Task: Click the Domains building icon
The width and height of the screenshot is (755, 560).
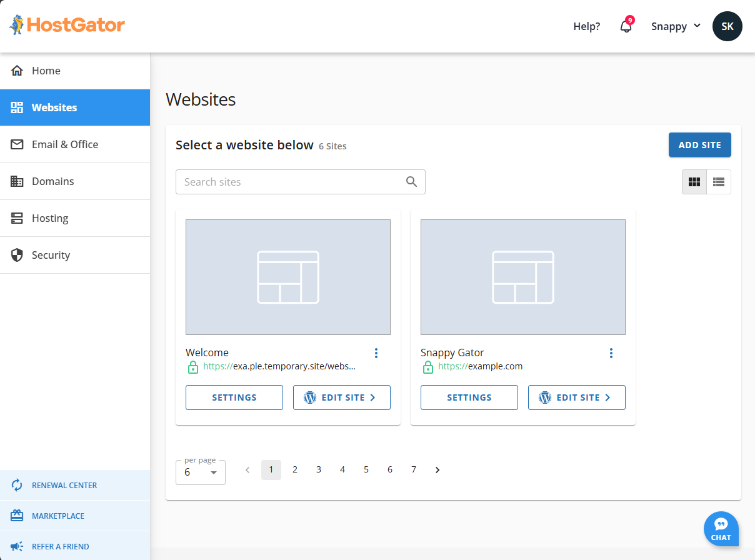Action: click(17, 181)
